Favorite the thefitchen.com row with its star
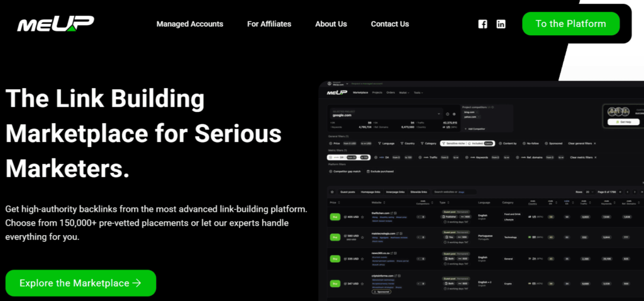The width and height of the screenshot is (644, 301). pyautogui.click(x=362, y=217)
